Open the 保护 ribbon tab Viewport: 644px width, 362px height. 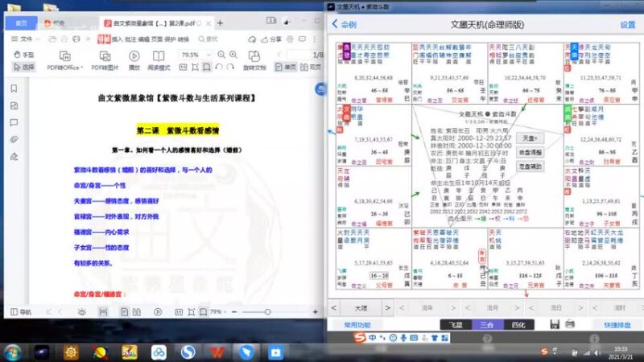(x=170, y=39)
